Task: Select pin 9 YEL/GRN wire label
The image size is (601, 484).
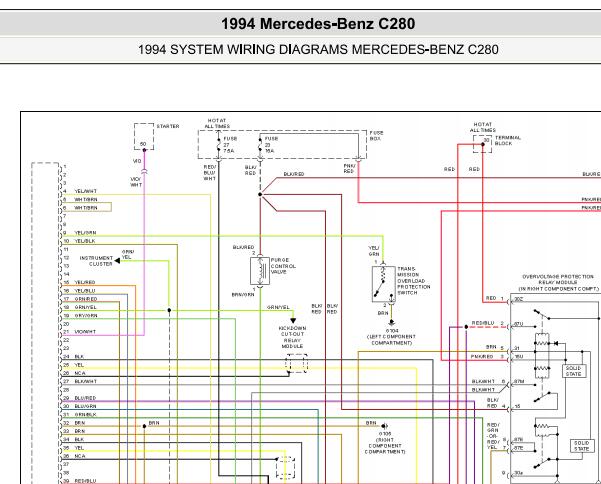Action: (x=85, y=233)
